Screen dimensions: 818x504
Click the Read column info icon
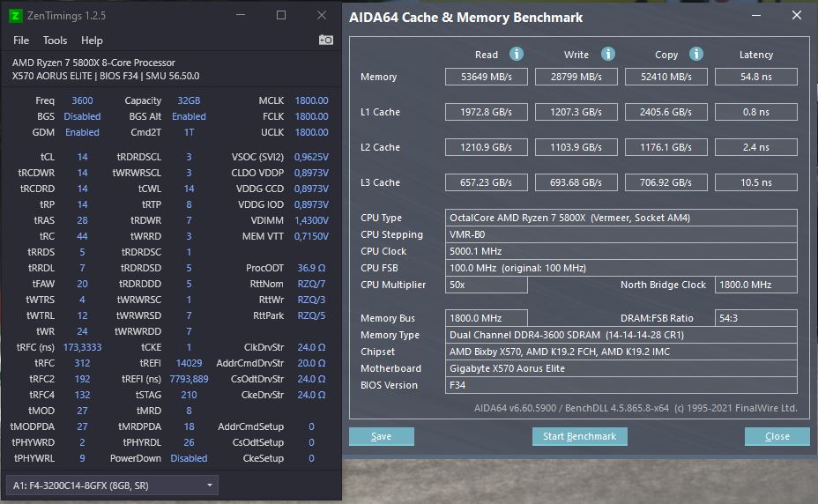pyautogui.click(x=517, y=54)
